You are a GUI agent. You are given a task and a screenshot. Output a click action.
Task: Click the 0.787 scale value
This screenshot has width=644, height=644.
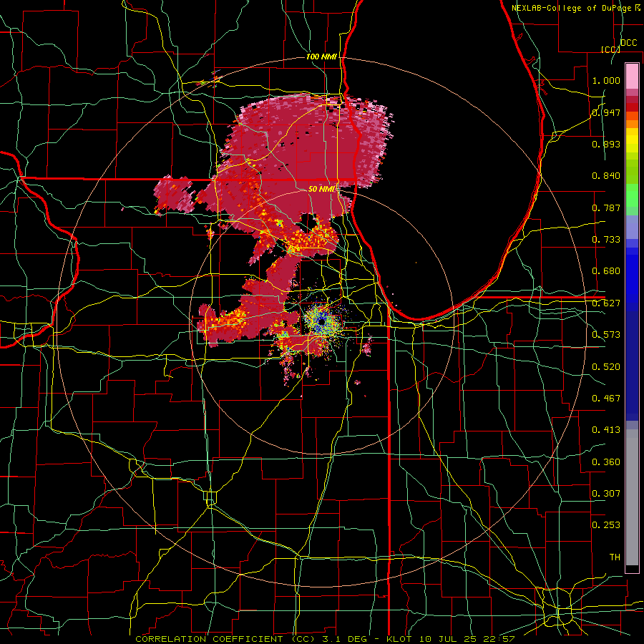click(606, 208)
